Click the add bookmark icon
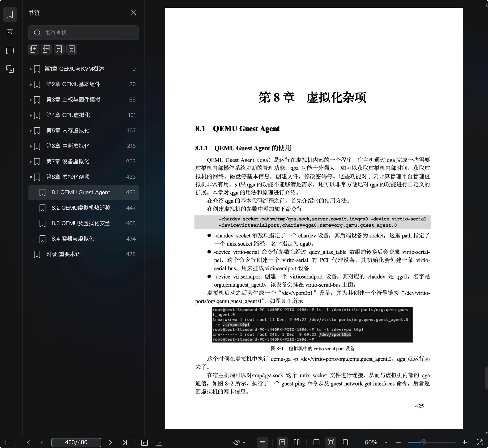The height and width of the screenshot is (448, 488). pyautogui.click(x=59, y=49)
